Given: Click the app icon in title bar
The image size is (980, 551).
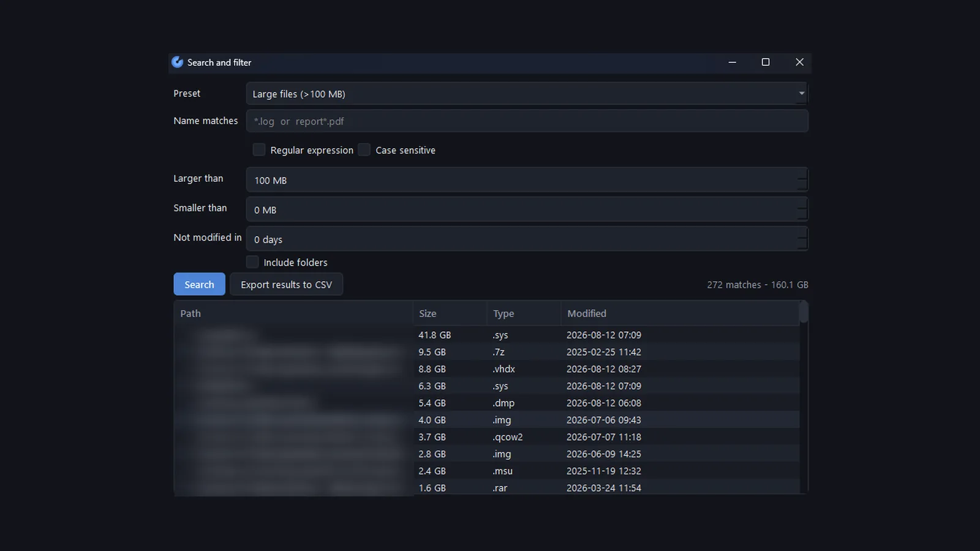Looking at the screenshot, I should [178, 62].
